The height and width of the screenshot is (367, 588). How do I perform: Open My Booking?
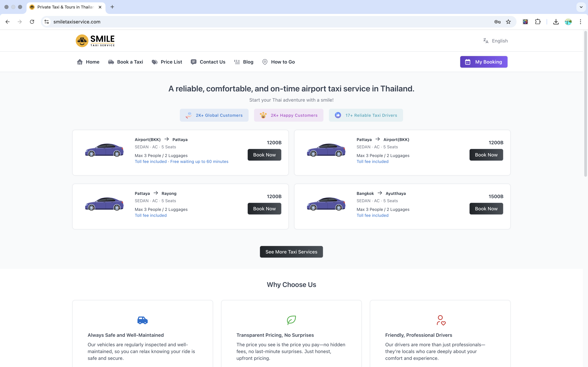tap(484, 62)
